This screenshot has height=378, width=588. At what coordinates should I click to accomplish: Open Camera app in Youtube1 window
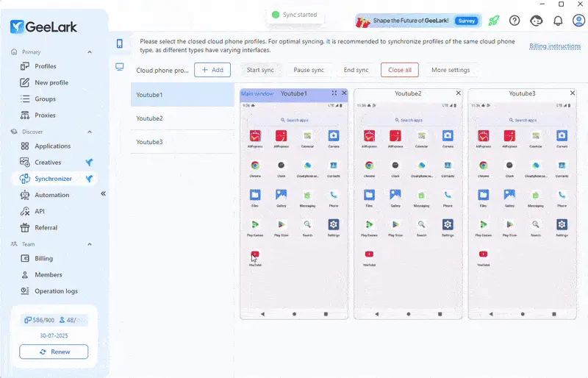tap(334, 138)
